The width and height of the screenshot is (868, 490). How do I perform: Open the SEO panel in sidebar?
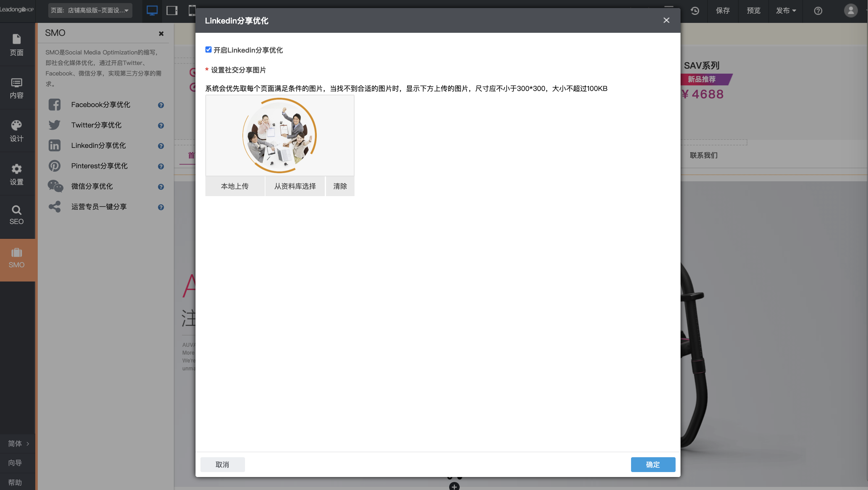[16, 215]
